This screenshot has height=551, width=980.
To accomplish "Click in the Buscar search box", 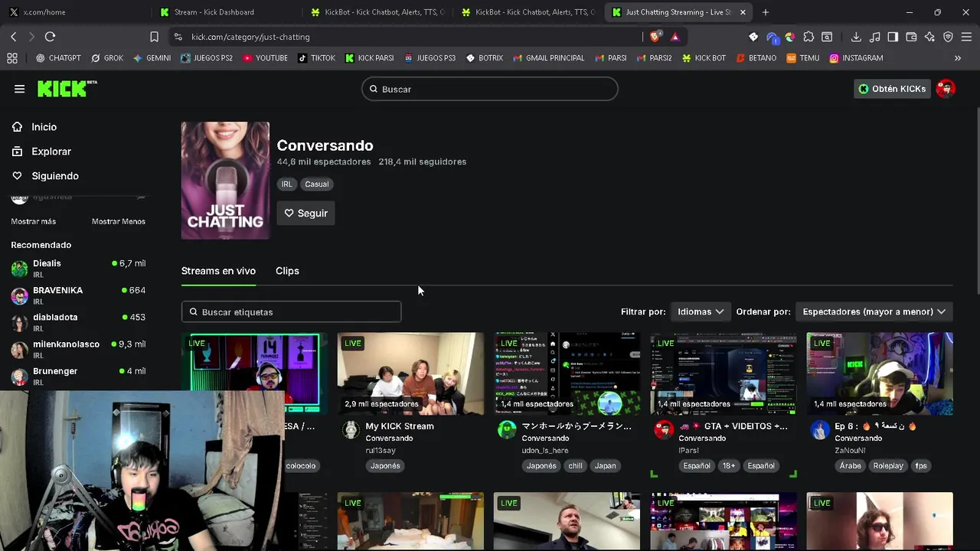I will [x=490, y=90].
